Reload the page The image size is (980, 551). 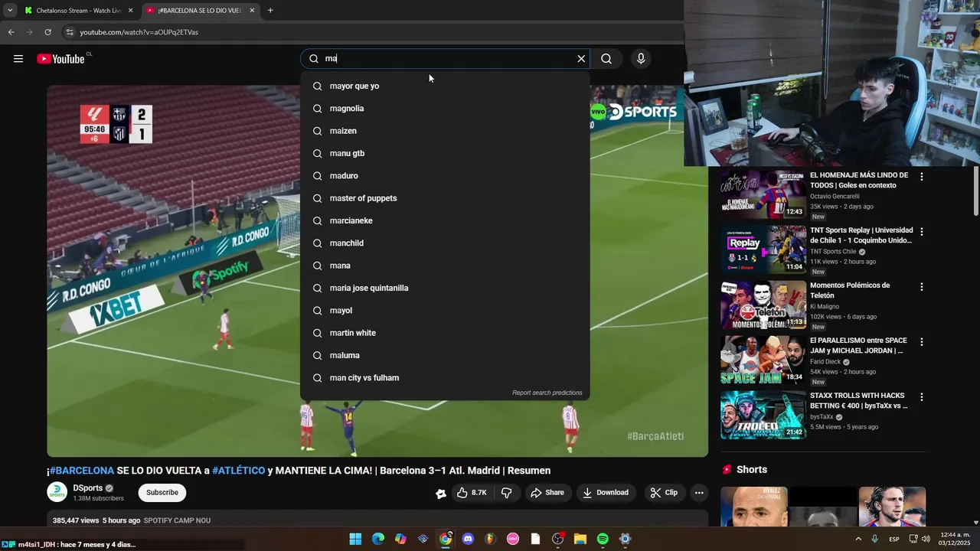click(47, 32)
